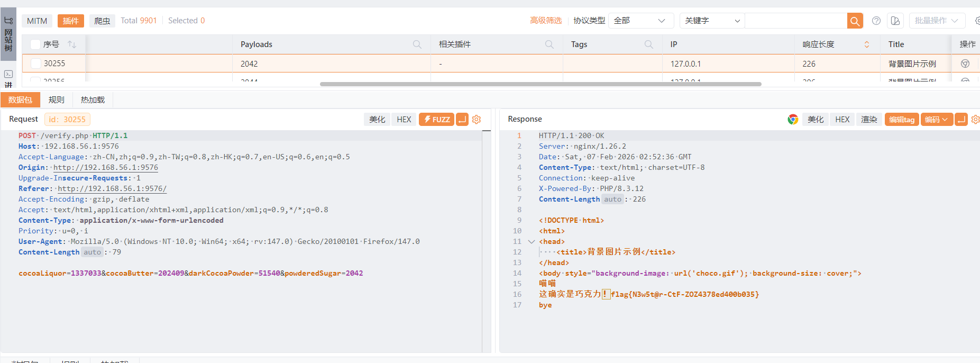980x363 pixels.
Task: Open the 协议类型 全部 dropdown
Action: click(x=640, y=21)
